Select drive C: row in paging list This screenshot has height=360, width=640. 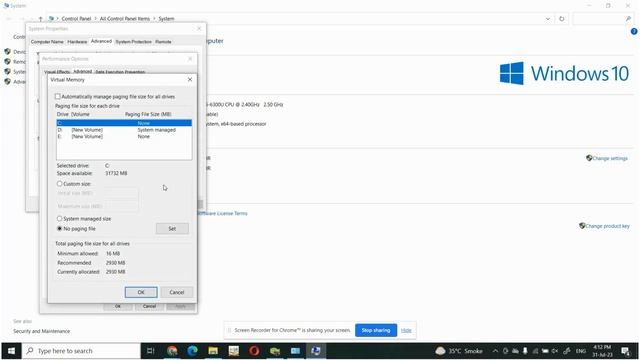(x=124, y=123)
